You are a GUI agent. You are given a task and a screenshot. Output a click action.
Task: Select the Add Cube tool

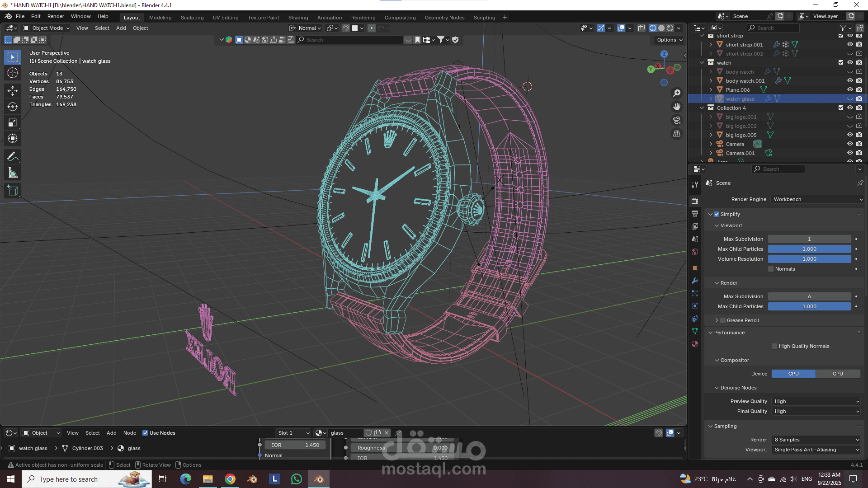pyautogui.click(x=13, y=191)
